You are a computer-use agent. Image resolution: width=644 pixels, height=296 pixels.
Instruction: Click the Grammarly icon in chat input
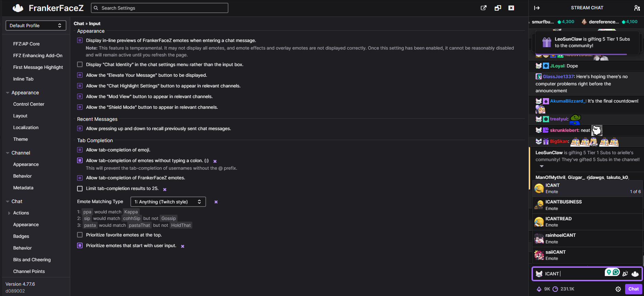pos(616,272)
